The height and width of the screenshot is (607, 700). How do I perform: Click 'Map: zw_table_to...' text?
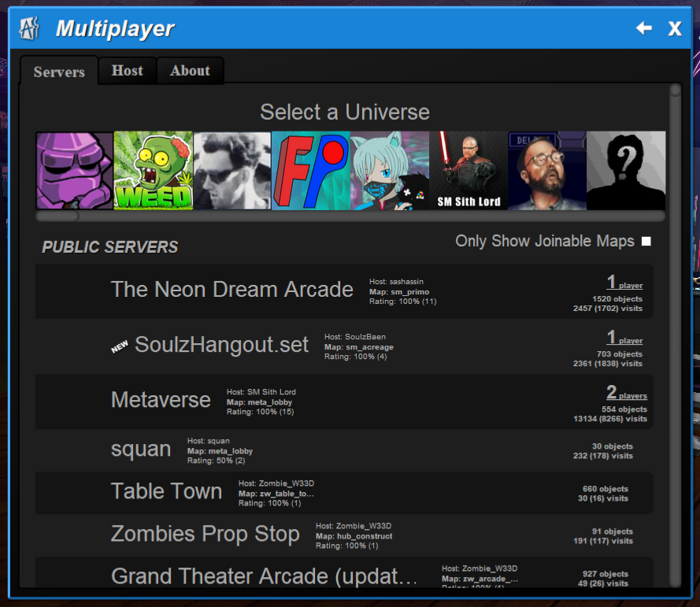pyautogui.click(x=276, y=494)
